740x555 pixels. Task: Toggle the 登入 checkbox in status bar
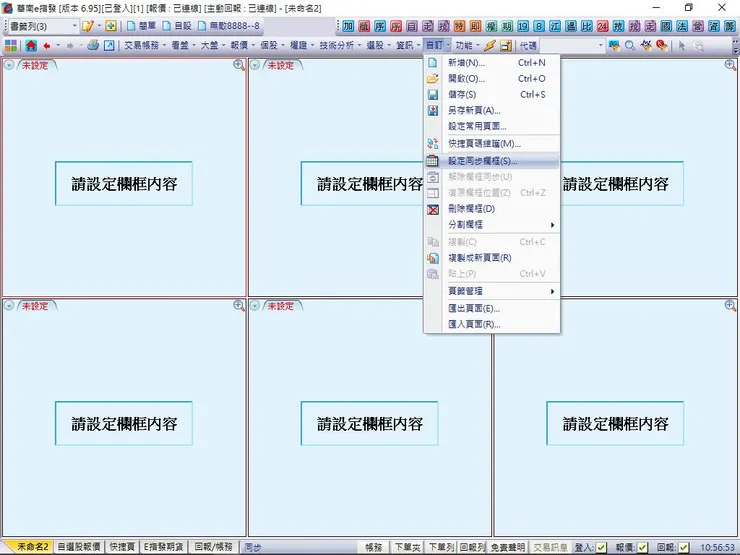pos(601,547)
